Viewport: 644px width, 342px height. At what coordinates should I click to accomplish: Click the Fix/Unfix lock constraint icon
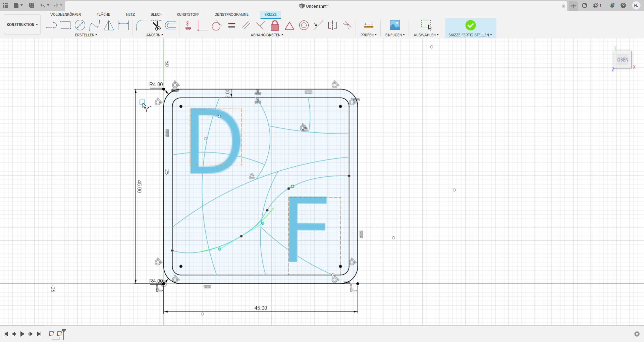coord(275,25)
